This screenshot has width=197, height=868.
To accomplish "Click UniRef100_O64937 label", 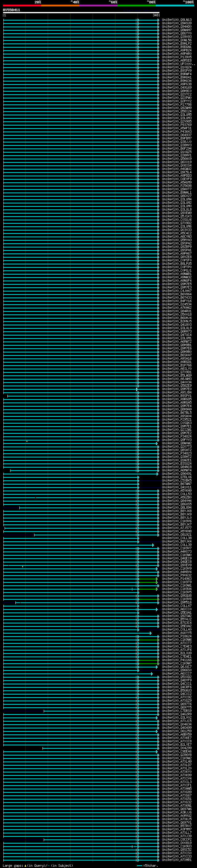I will 176,135.
